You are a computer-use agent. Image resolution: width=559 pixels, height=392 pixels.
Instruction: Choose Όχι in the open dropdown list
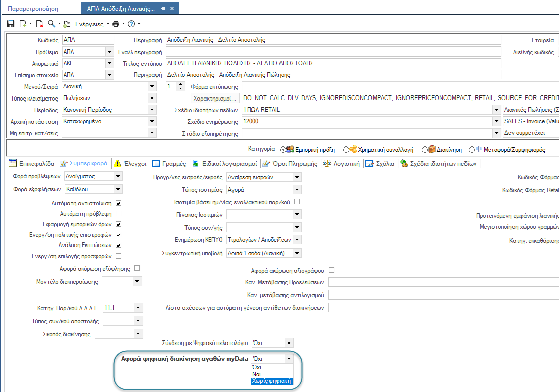pos(272,367)
